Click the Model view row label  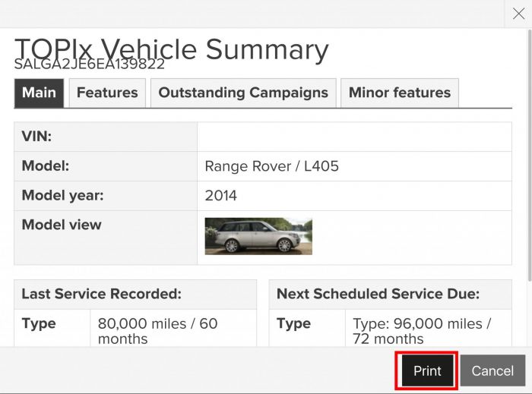tap(62, 225)
